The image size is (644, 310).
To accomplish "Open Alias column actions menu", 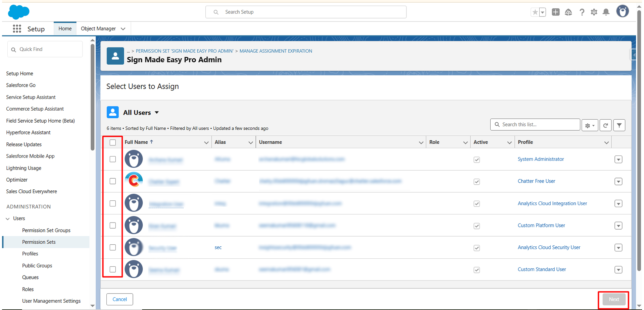I will [250, 142].
